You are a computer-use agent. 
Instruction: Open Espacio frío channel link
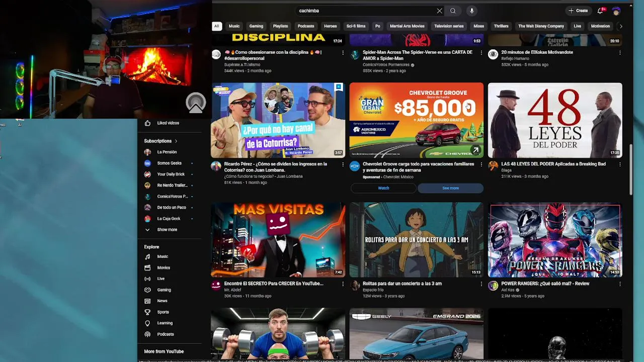point(373,290)
